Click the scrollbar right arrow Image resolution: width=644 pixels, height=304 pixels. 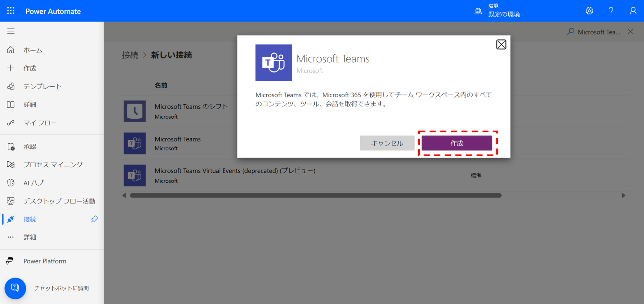[623, 195]
